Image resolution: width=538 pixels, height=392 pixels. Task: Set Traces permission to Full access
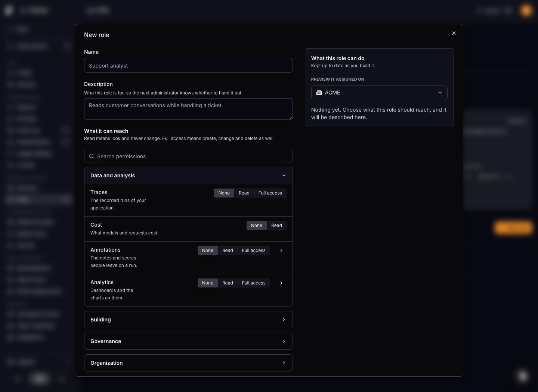[270, 193]
